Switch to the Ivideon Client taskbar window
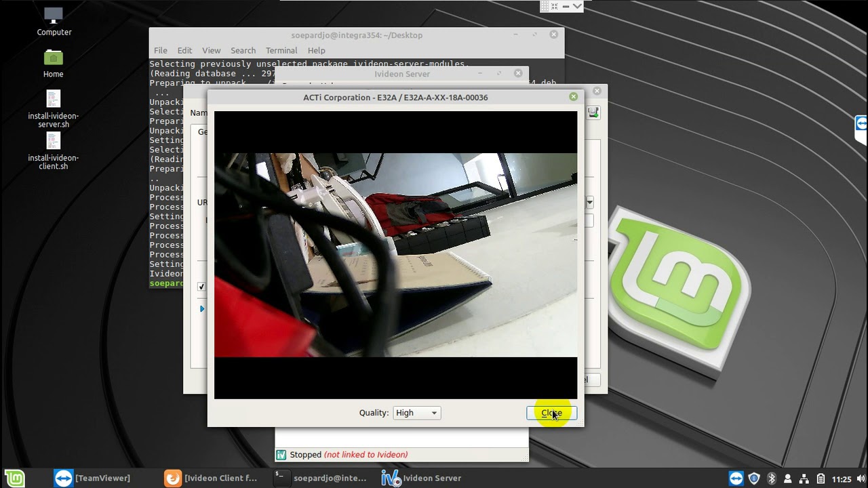The width and height of the screenshot is (868, 488). [x=212, y=478]
